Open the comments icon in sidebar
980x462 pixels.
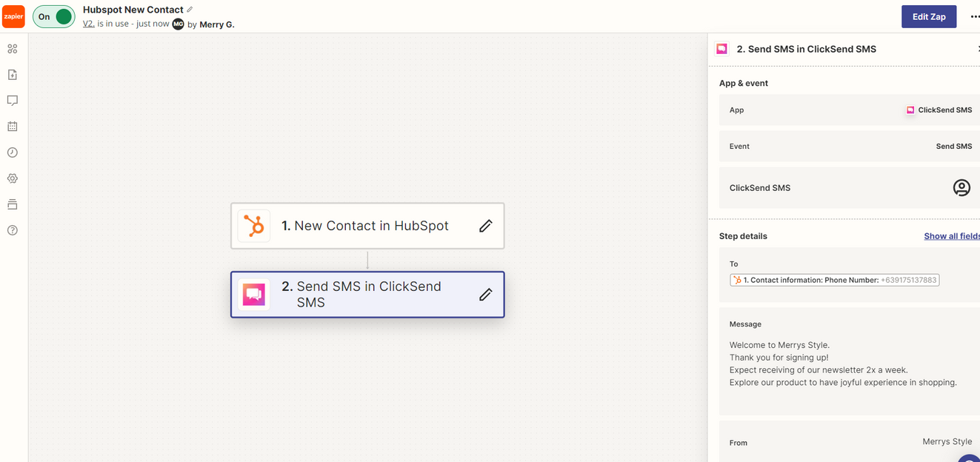[x=12, y=101]
